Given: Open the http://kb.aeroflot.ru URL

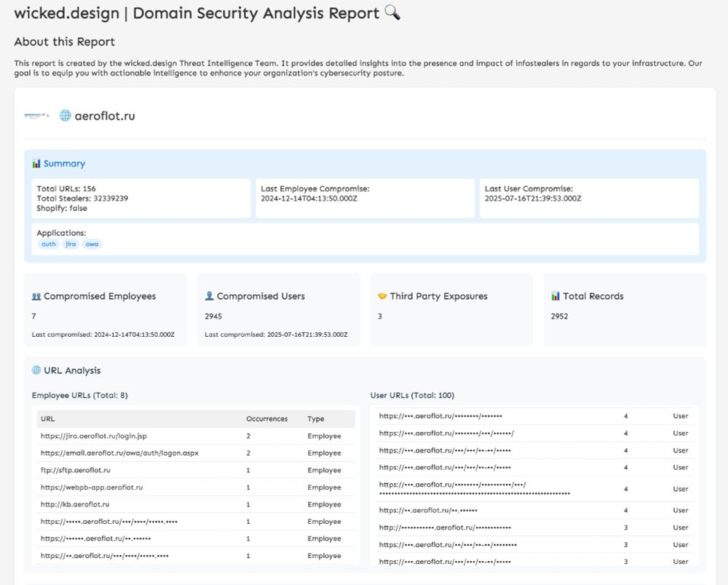Looking at the screenshot, I should pos(75,504).
